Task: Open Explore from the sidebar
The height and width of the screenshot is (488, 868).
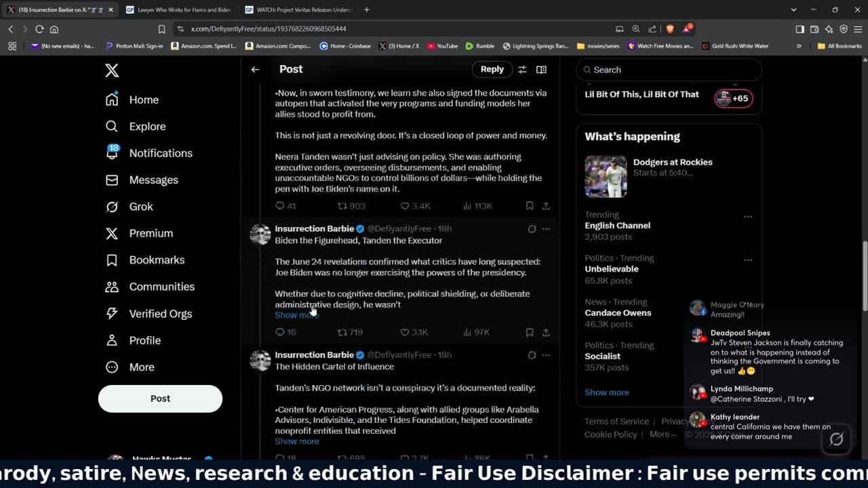Action: pos(136,126)
